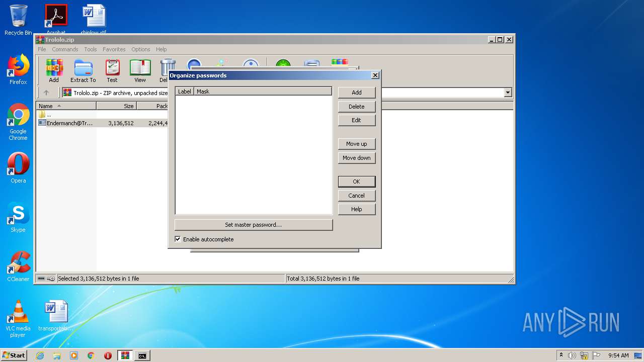Open Chrome from the taskbar

(91, 355)
